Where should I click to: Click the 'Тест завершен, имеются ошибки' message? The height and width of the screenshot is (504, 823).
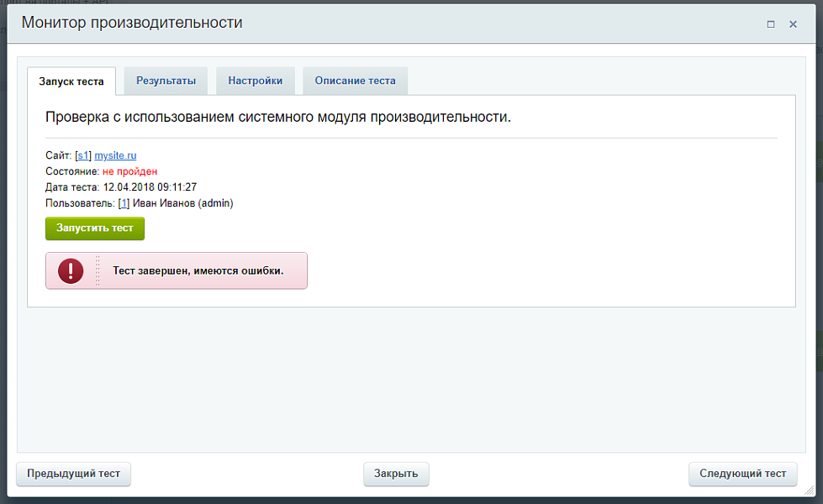(x=198, y=270)
